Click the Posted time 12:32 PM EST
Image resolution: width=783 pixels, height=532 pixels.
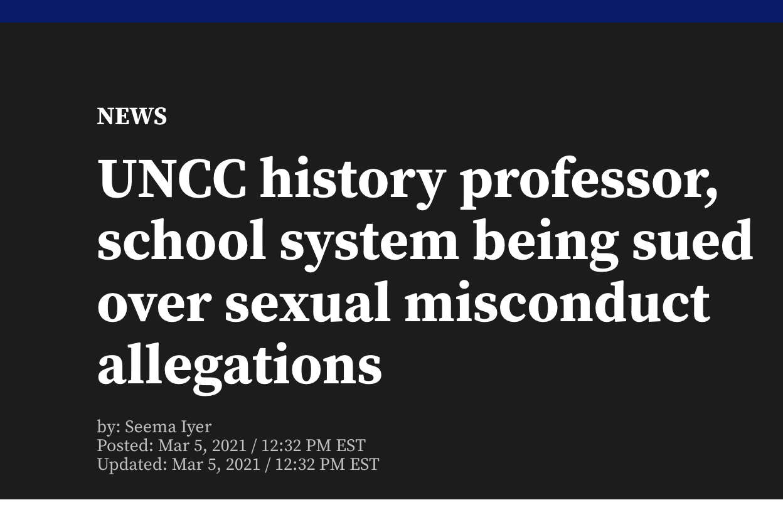(313, 446)
